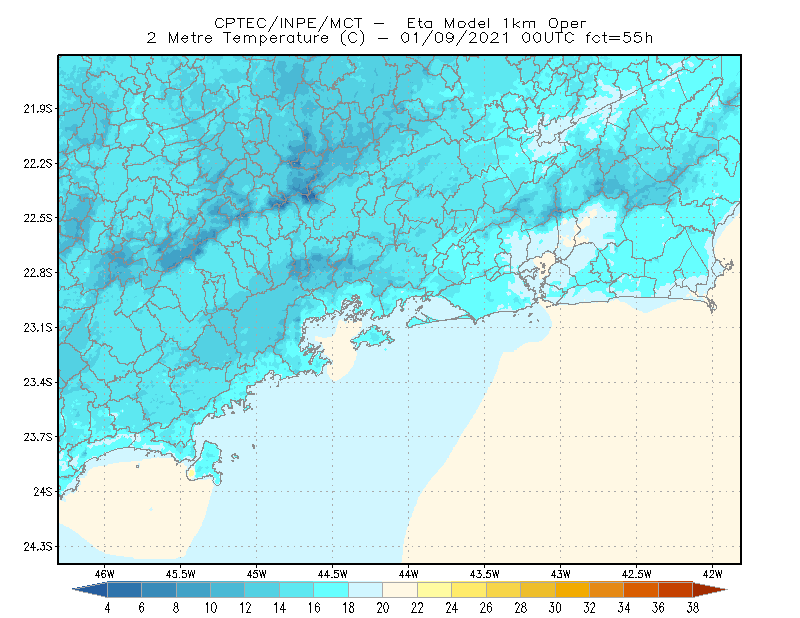The height and width of the screenshot is (618, 800).
Task: Select the '22.8S' latitude label
Action: pos(38,273)
